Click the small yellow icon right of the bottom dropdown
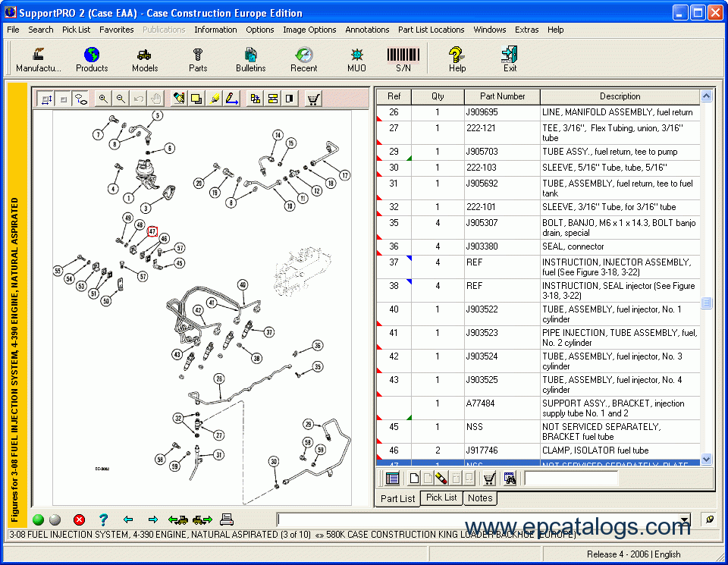The width and height of the screenshot is (728, 565). (710, 519)
